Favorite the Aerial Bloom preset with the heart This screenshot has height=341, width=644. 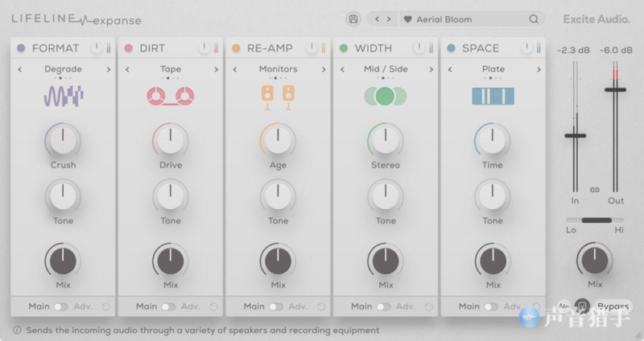coord(407,19)
